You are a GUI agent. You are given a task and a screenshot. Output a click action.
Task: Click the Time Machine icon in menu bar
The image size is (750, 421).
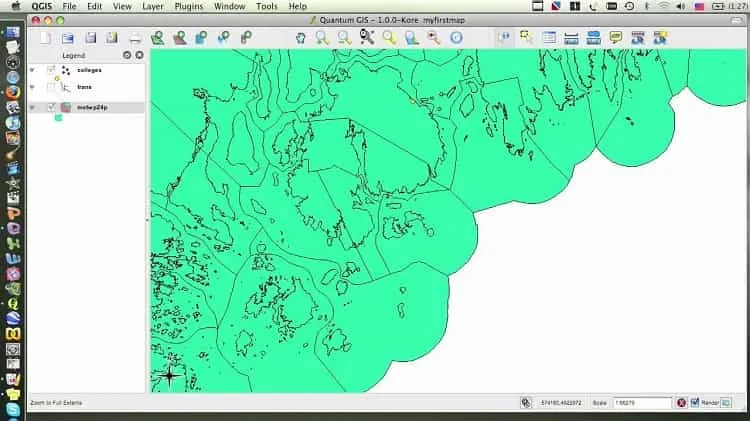(629, 6)
